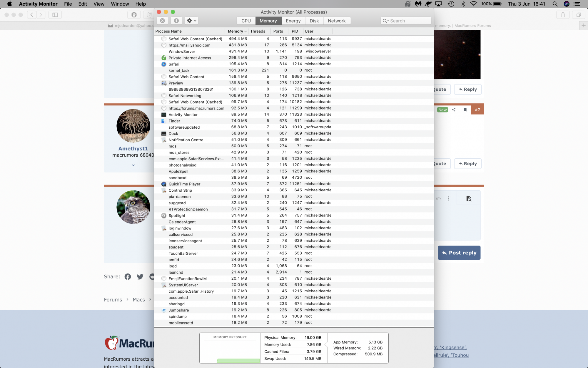The height and width of the screenshot is (368, 588).
Task: Select the mds_stores process row
Action: (x=294, y=152)
